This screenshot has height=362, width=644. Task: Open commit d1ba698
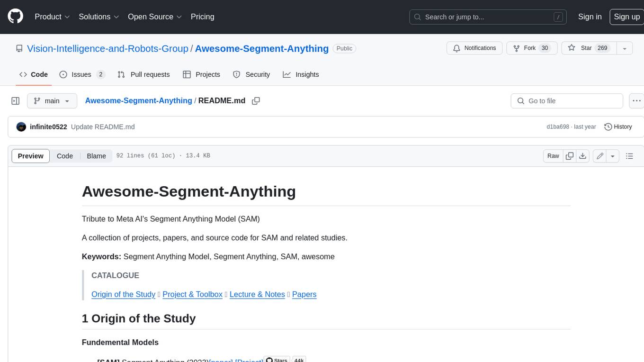(558, 127)
